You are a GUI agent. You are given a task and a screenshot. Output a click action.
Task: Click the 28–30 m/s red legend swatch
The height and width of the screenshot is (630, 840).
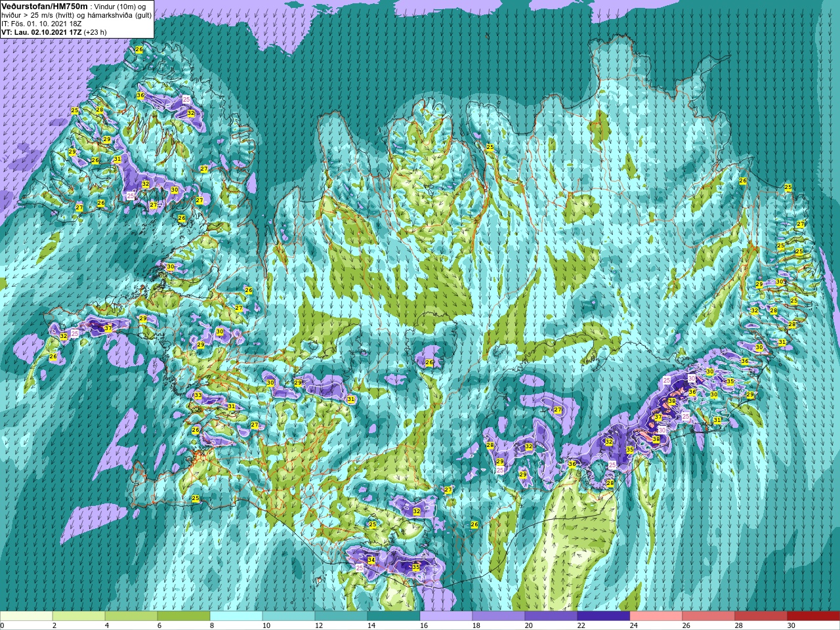click(x=761, y=616)
